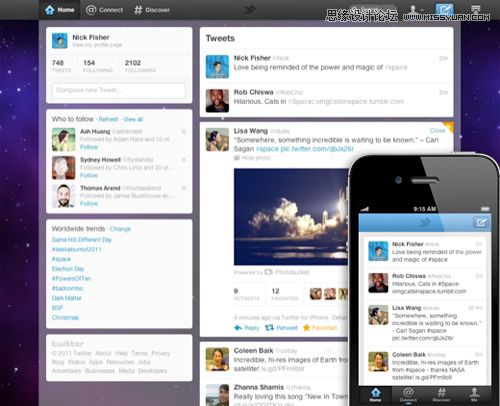Image resolution: width=500 pixels, height=406 pixels.
Task: Open trend Christmas
Action: tap(65, 318)
